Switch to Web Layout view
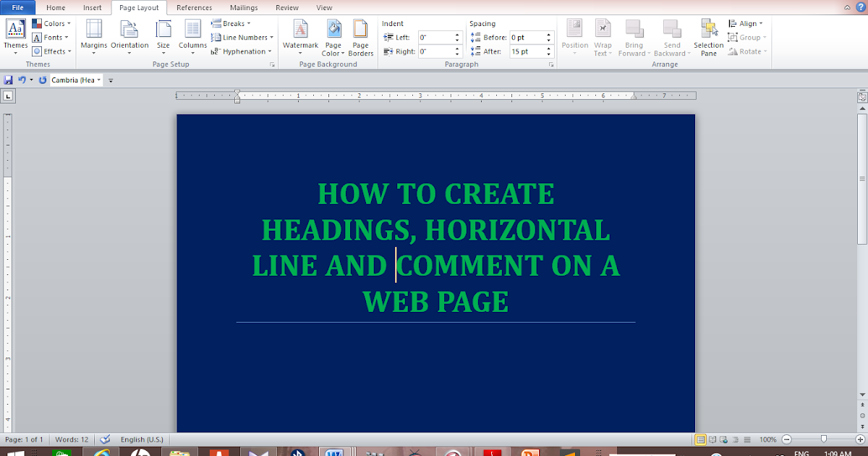This screenshot has height=456, width=868. coord(723,439)
